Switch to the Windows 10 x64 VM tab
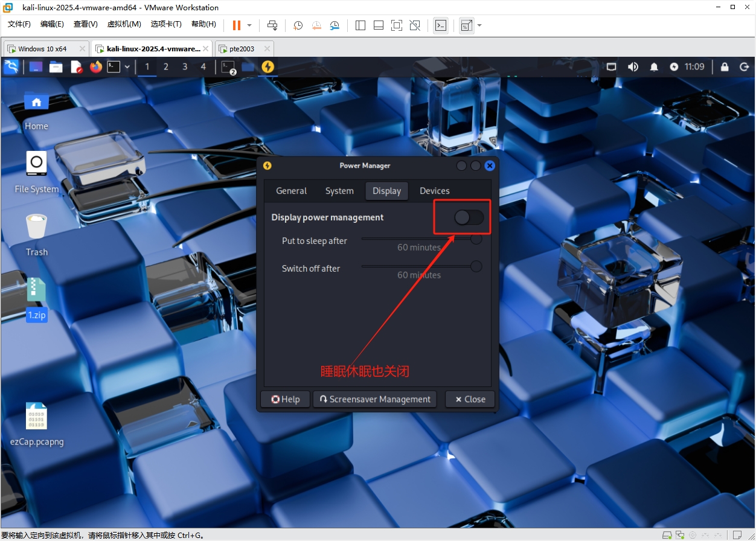Image resolution: width=756 pixels, height=541 pixels. [x=42, y=49]
